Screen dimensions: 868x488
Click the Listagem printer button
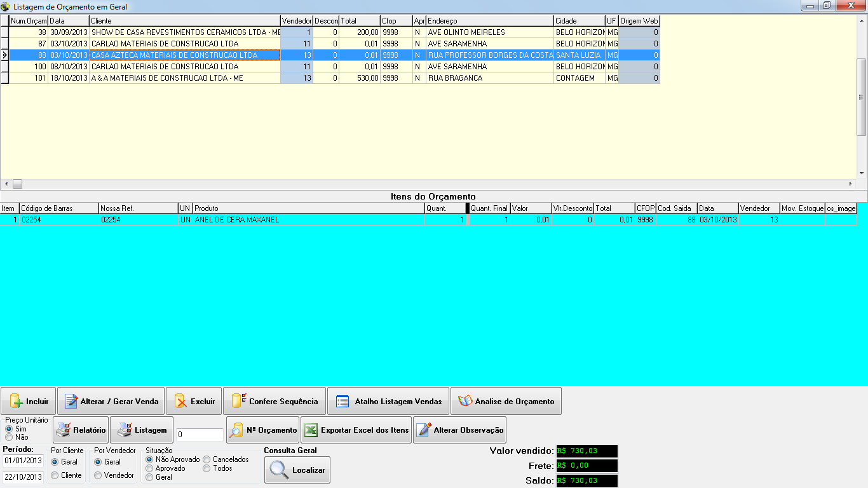(141, 430)
